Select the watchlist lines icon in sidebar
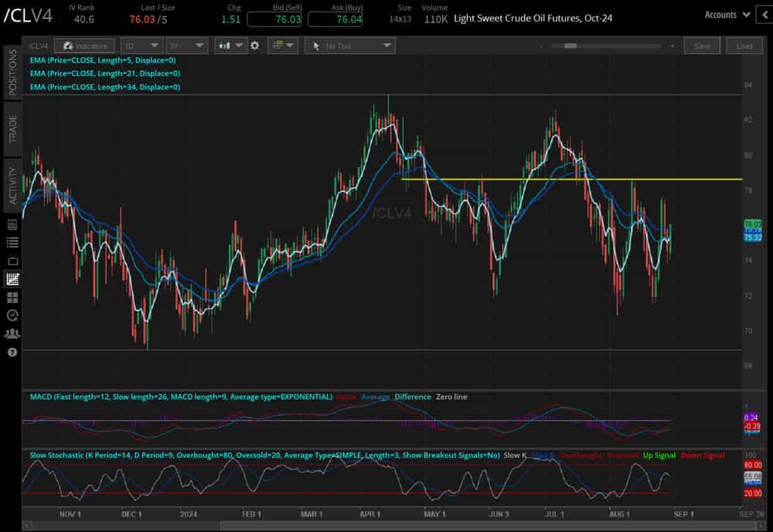Screen dimensions: 773x532 point(11,242)
